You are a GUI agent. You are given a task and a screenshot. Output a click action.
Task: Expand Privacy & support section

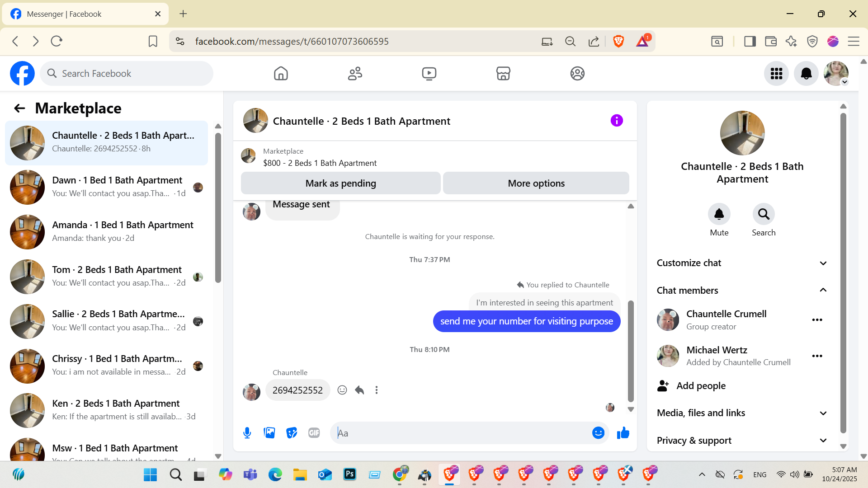[742, 441]
